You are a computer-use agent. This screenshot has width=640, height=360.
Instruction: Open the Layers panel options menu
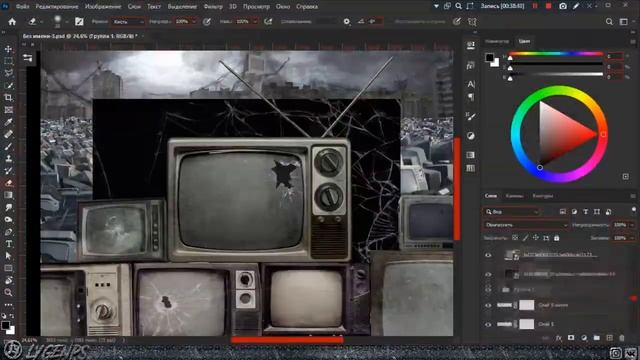click(633, 196)
